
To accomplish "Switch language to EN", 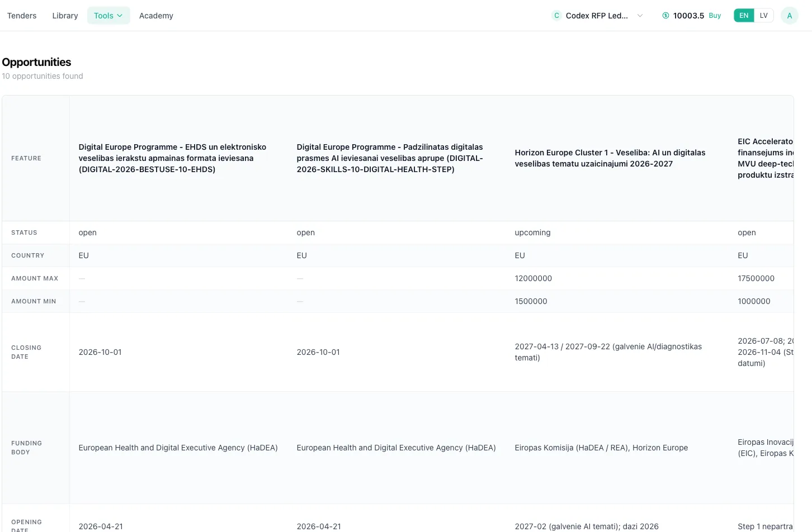I will coord(744,16).
